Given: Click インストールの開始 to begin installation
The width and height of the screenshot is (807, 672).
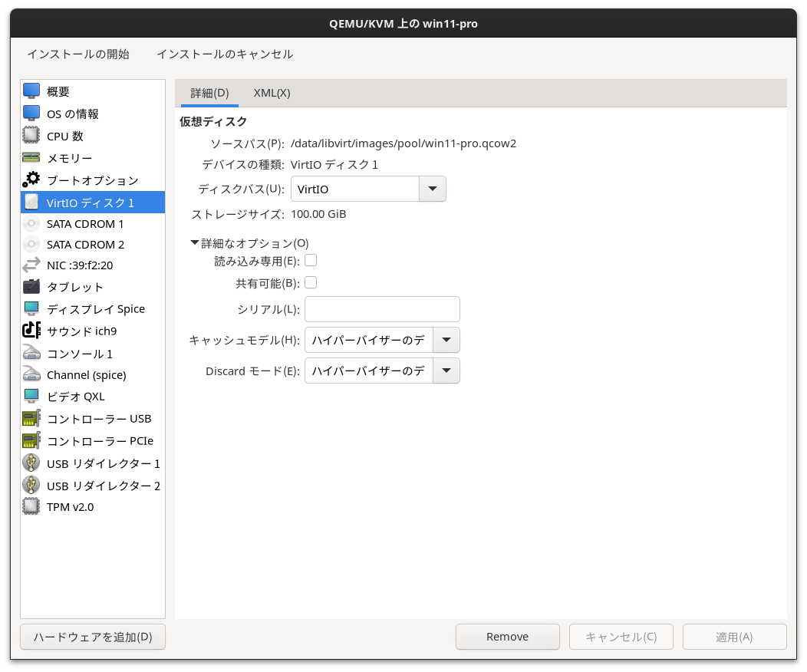Looking at the screenshot, I should (77, 54).
